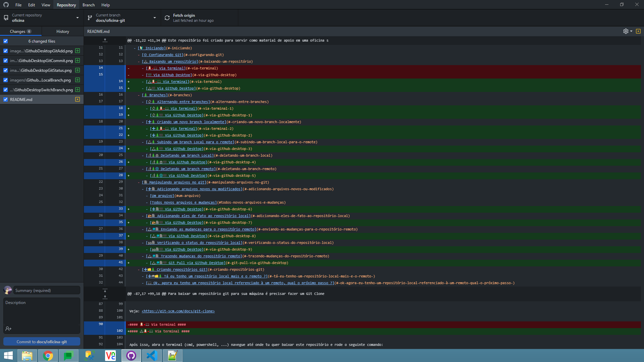Select the Changes tab
The height and width of the screenshot is (362, 644).
21,31
